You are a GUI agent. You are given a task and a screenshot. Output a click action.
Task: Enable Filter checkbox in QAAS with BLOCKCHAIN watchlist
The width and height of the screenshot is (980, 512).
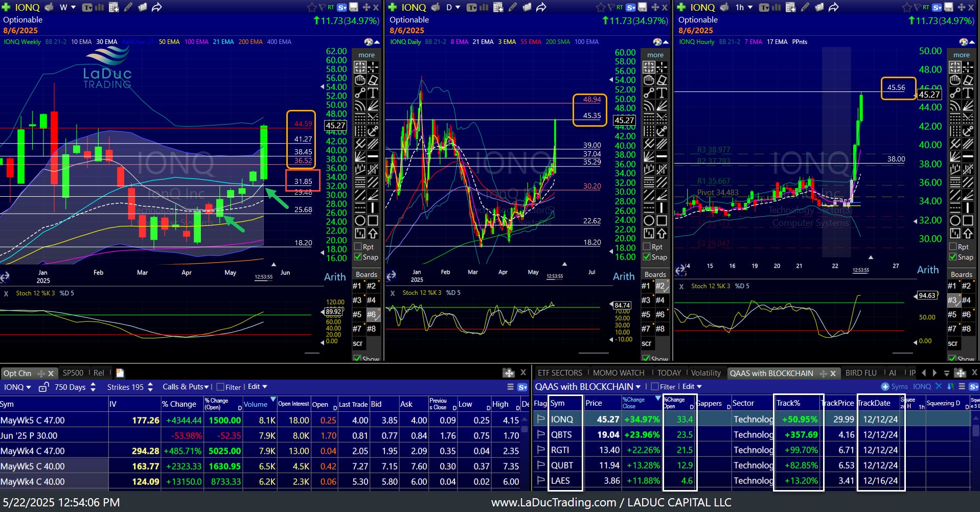click(654, 387)
